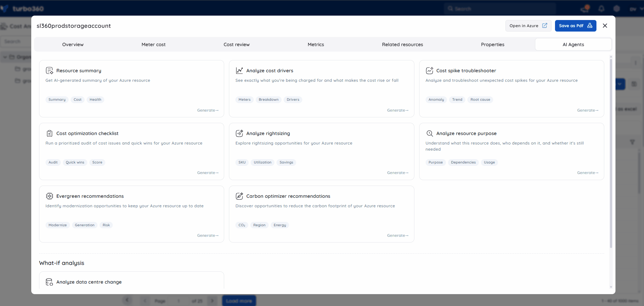Click the Analyze data centre change icon

pos(50,282)
